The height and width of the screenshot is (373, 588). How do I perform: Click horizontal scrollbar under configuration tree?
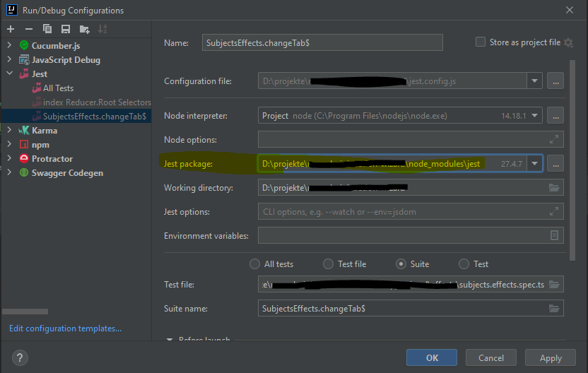pos(25,312)
